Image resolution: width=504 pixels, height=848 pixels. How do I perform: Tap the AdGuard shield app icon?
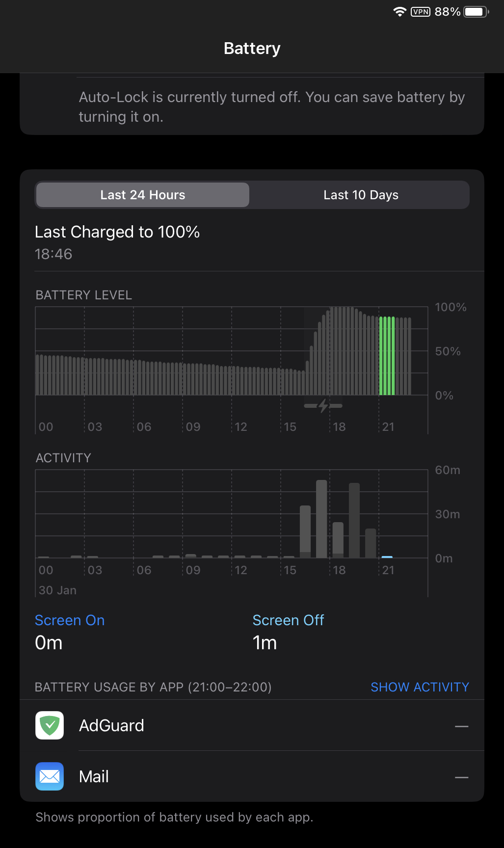coord(50,725)
